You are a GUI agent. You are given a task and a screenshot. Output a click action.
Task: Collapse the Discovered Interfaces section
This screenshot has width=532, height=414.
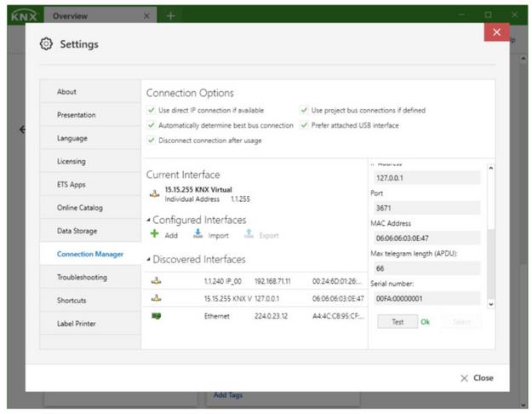pos(149,260)
